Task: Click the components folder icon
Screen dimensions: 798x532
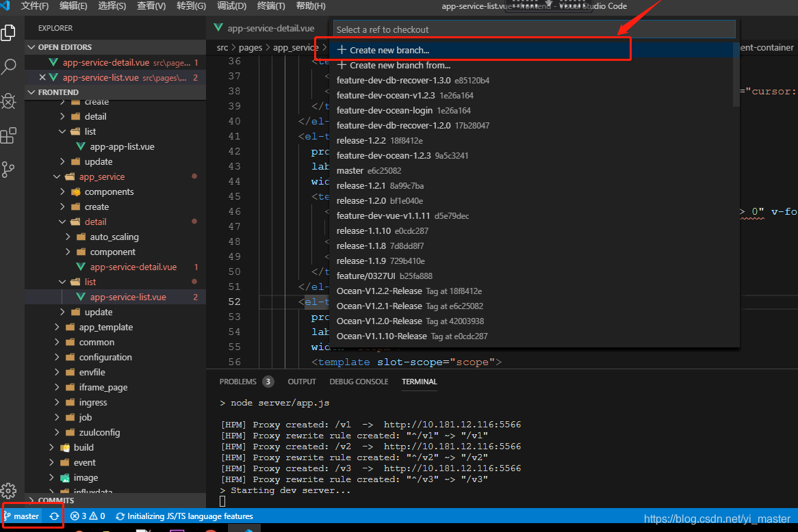Action: click(76, 191)
